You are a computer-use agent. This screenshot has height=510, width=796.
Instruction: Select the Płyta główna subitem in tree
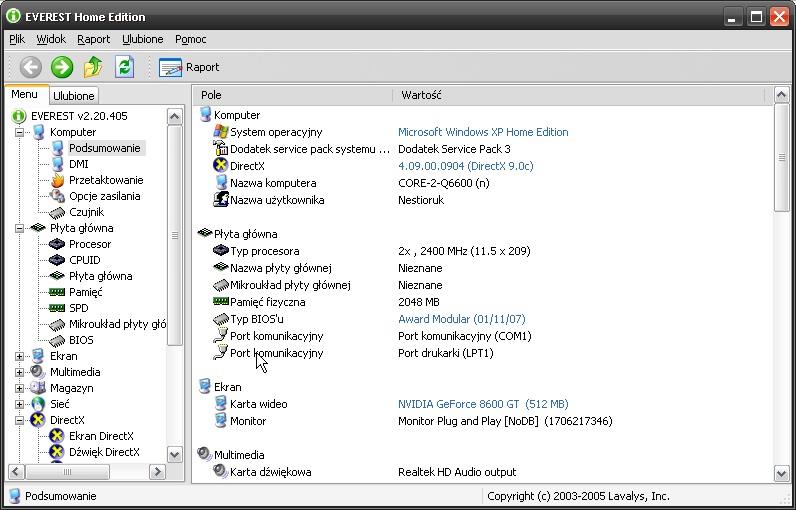tap(101, 277)
